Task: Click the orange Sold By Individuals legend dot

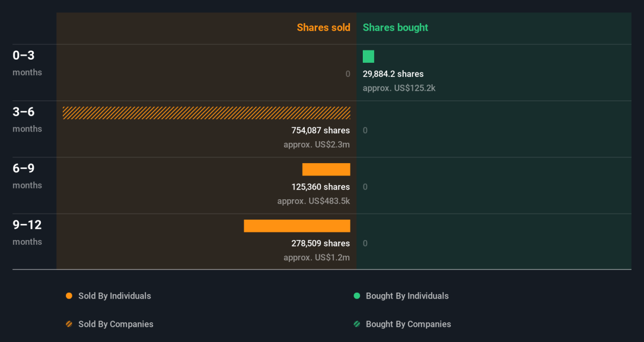Action: (69, 296)
